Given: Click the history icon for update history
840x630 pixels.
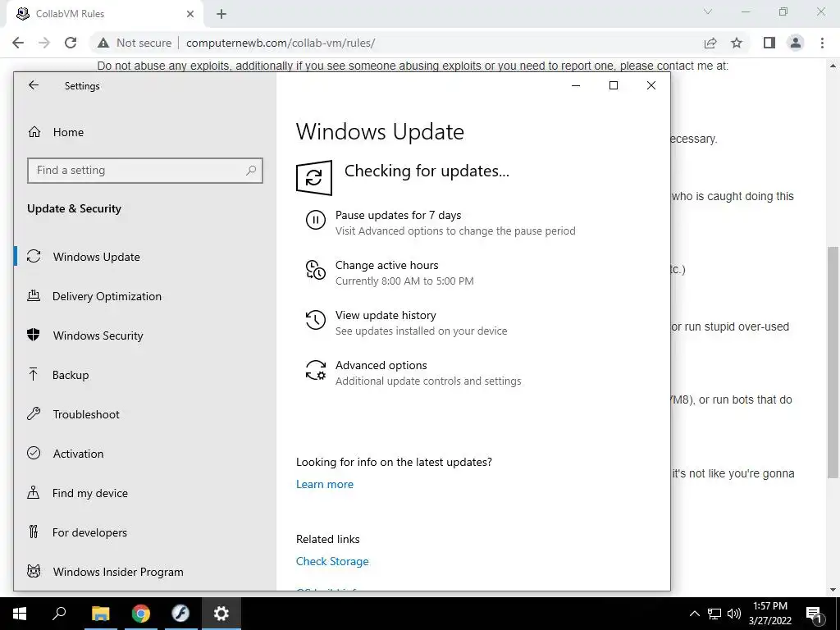Looking at the screenshot, I should pyautogui.click(x=316, y=320).
